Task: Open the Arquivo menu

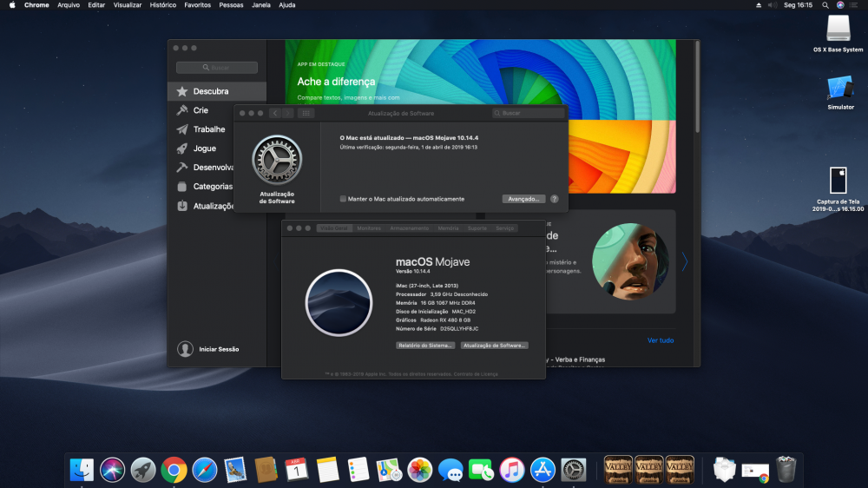Action: click(x=69, y=5)
